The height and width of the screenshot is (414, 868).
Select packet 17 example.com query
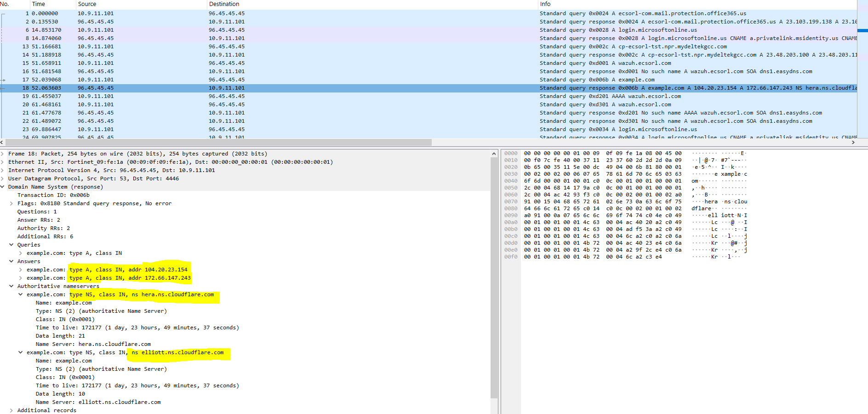(x=428, y=80)
